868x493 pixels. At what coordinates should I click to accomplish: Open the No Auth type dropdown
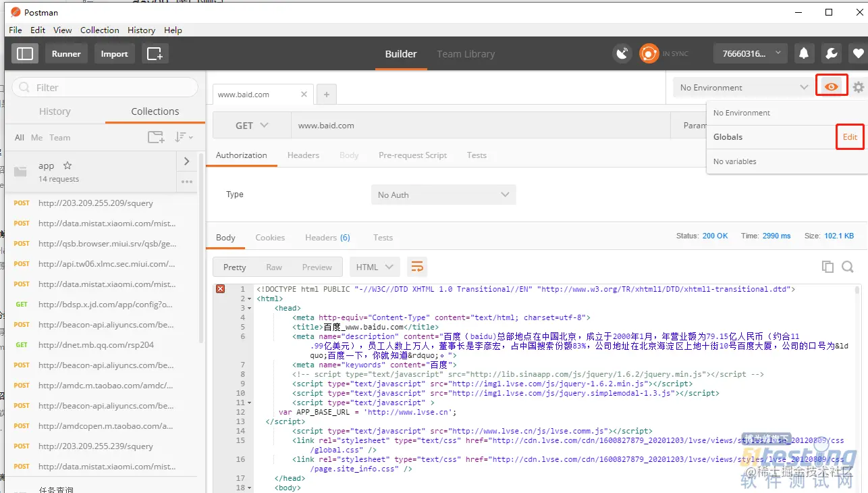443,194
